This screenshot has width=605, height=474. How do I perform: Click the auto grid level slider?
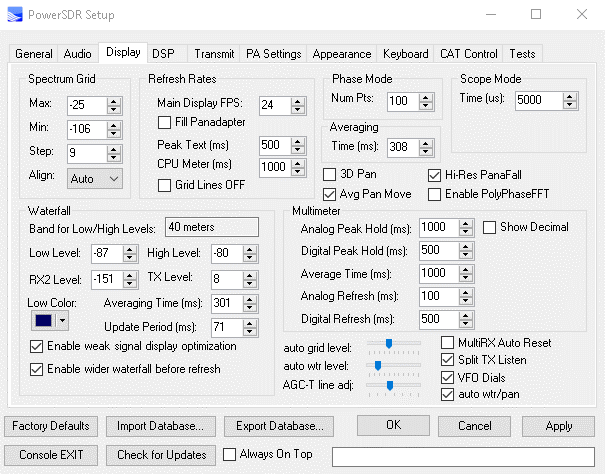tap(394, 347)
